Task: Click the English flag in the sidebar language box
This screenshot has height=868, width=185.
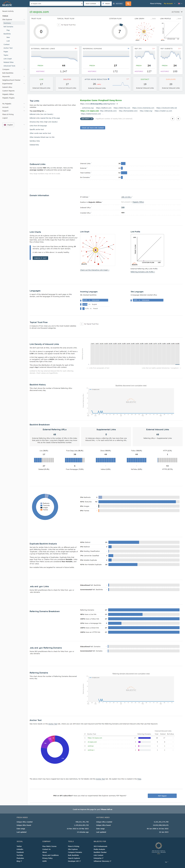Action: point(5,125)
